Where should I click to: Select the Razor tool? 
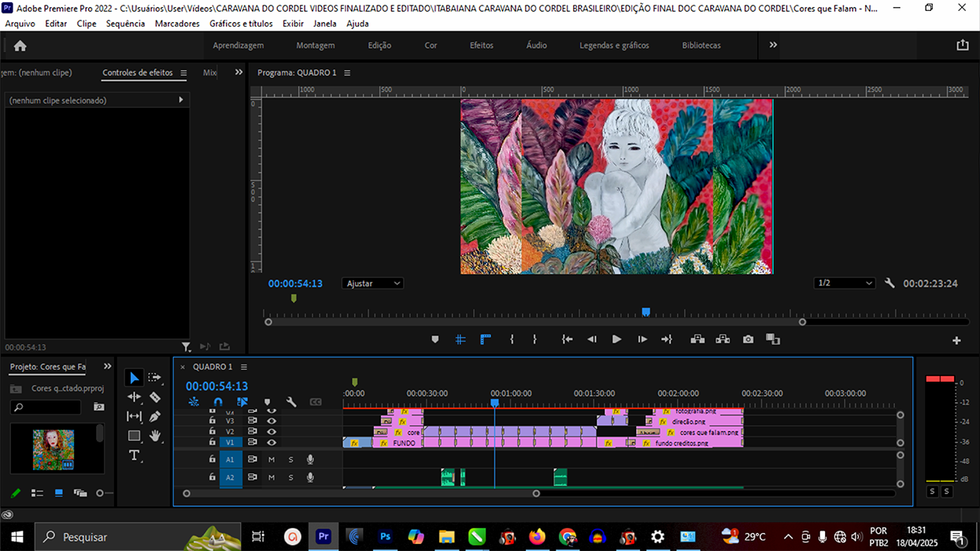coord(155,398)
